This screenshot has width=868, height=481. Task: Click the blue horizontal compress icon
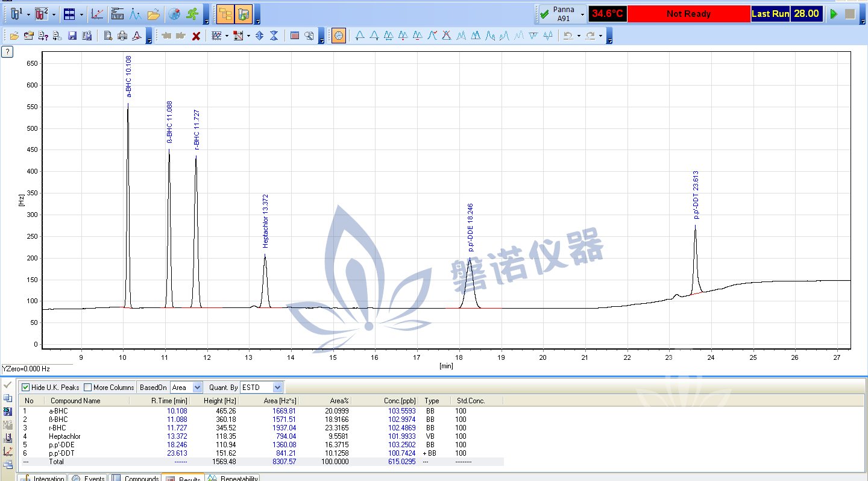[274, 36]
